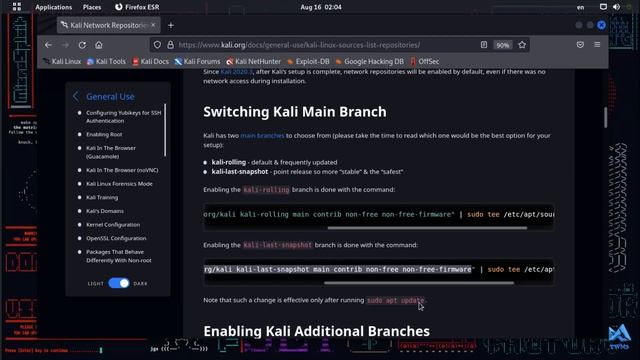640x360 pixels.
Task: Close Firefox with blue X button
Action: click(601, 25)
